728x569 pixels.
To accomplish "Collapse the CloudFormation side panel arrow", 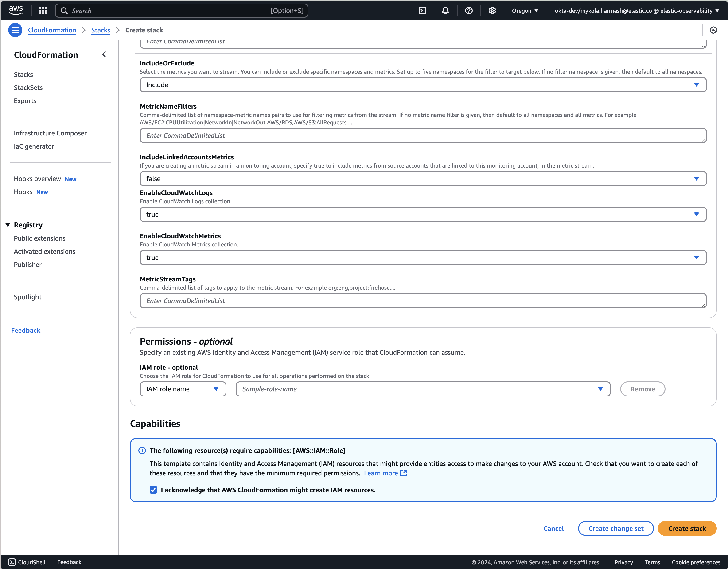I will click(104, 54).
